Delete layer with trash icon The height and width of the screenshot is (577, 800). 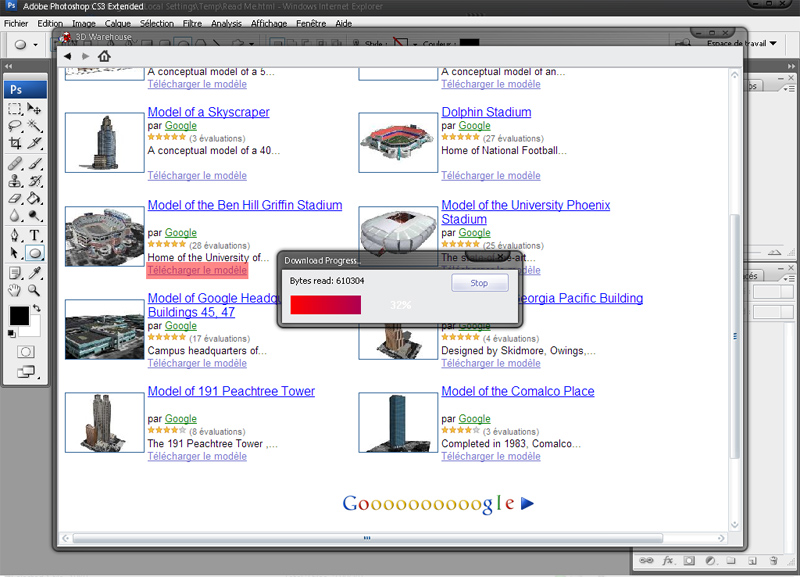pos(773,561)
